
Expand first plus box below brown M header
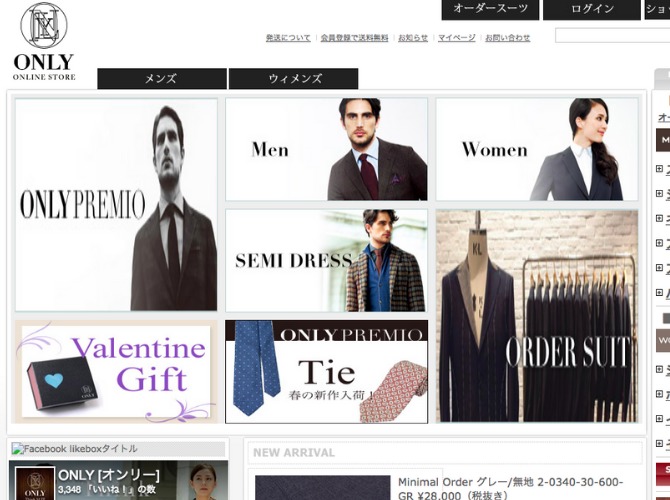(659, 169)
